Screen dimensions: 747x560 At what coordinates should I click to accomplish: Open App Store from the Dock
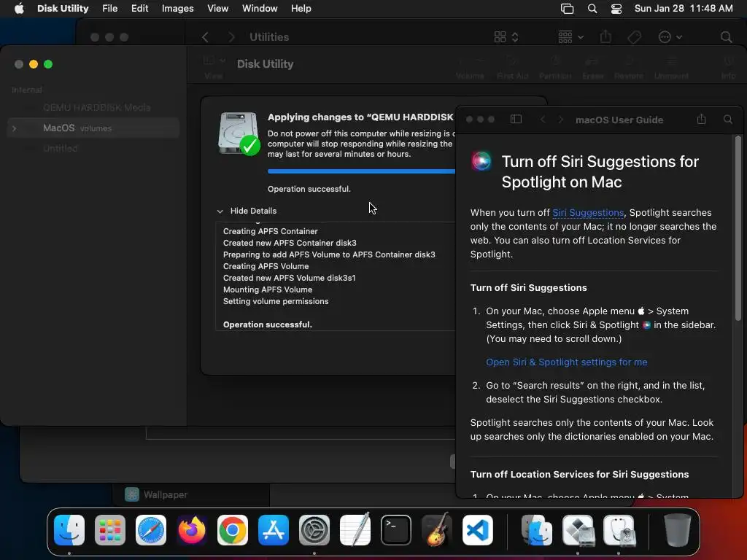tap(274, 530)
